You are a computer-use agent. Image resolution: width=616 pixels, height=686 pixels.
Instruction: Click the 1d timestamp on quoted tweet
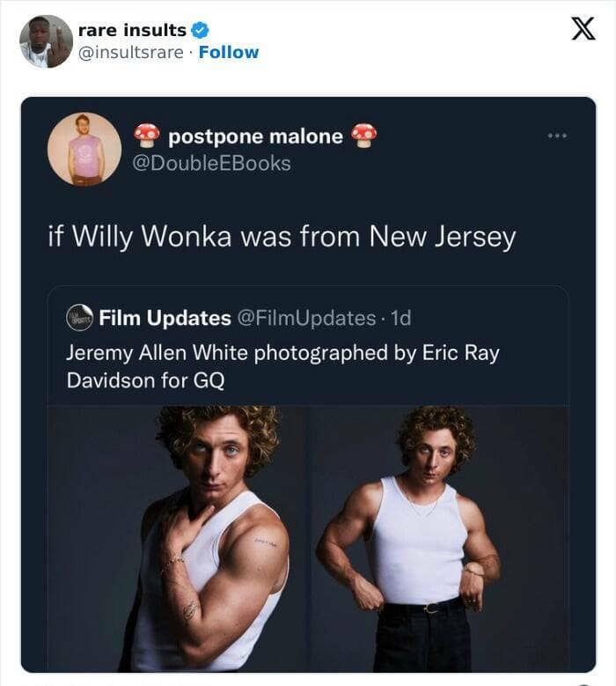[400, 317]
